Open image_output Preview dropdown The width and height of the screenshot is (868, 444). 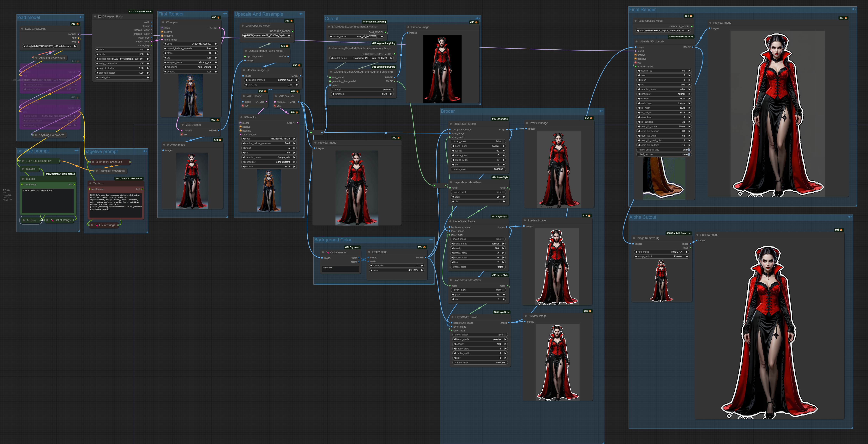(661, 256)
